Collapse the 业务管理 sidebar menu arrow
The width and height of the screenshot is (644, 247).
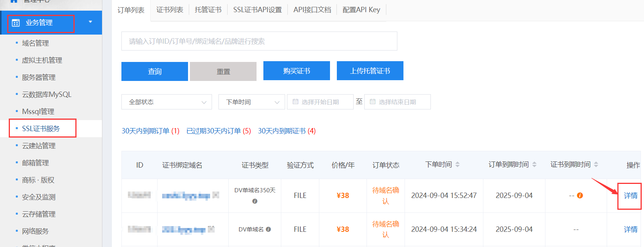(90, 22)
